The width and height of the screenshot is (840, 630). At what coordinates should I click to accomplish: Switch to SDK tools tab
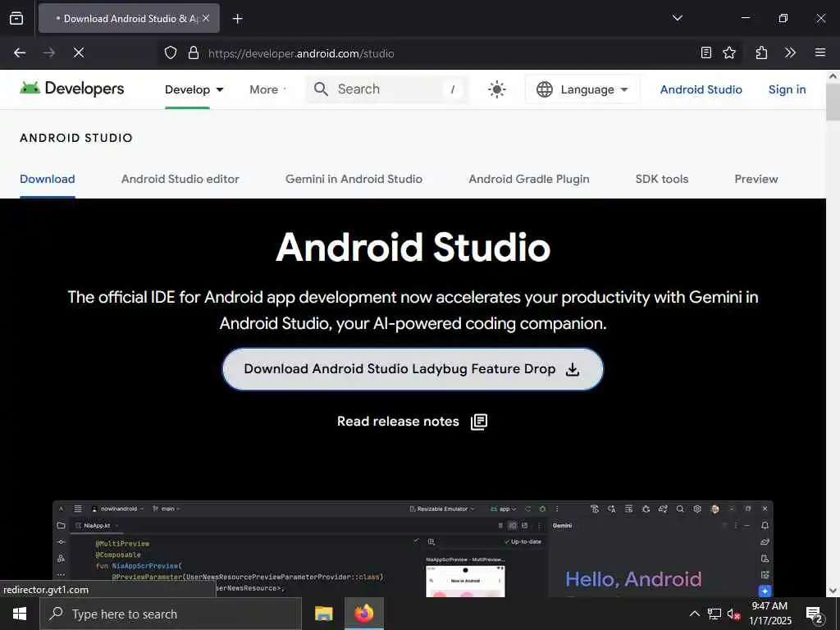click(662, 179)
